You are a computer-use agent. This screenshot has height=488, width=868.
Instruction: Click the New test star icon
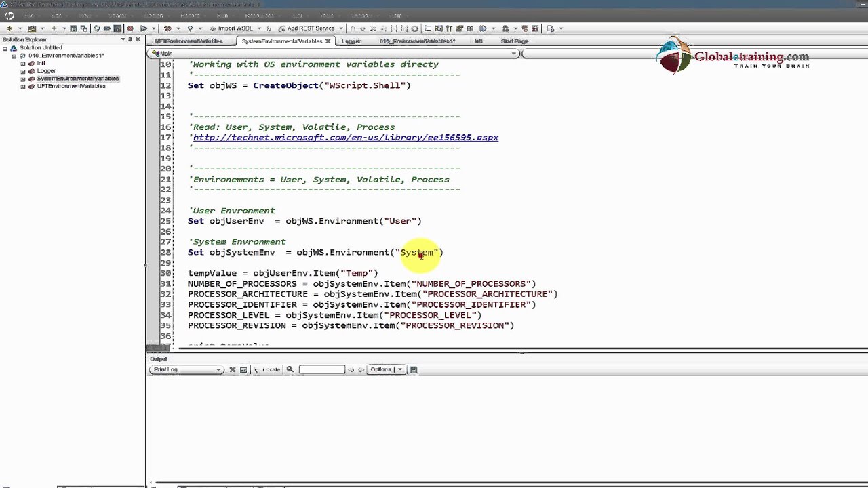pos(9,28)
